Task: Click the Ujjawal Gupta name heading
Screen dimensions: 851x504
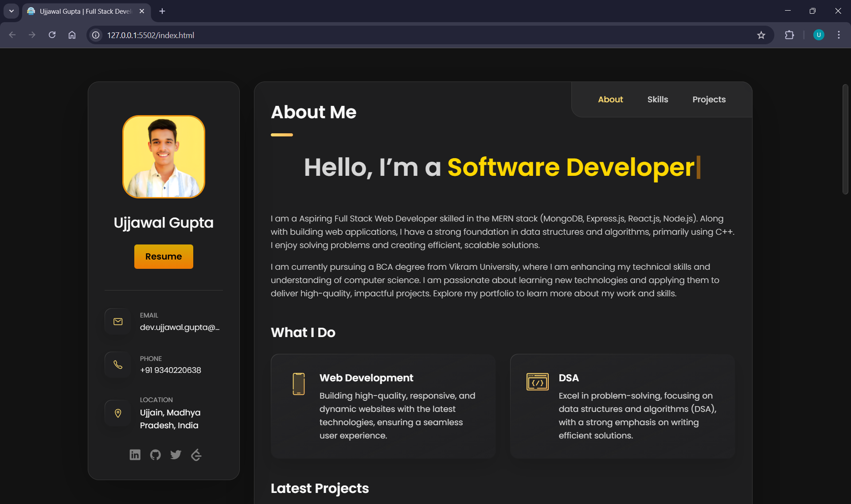Action: [x=164, y=223]
